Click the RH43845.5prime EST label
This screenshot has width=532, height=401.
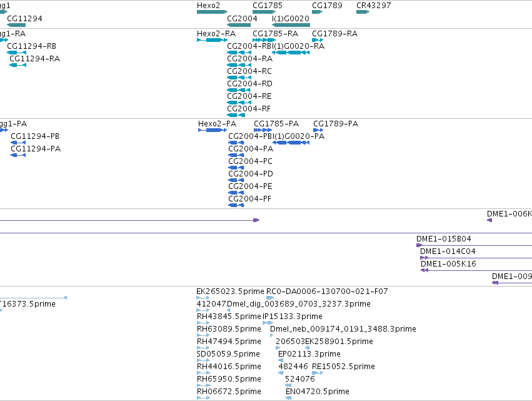coord(229,317)
